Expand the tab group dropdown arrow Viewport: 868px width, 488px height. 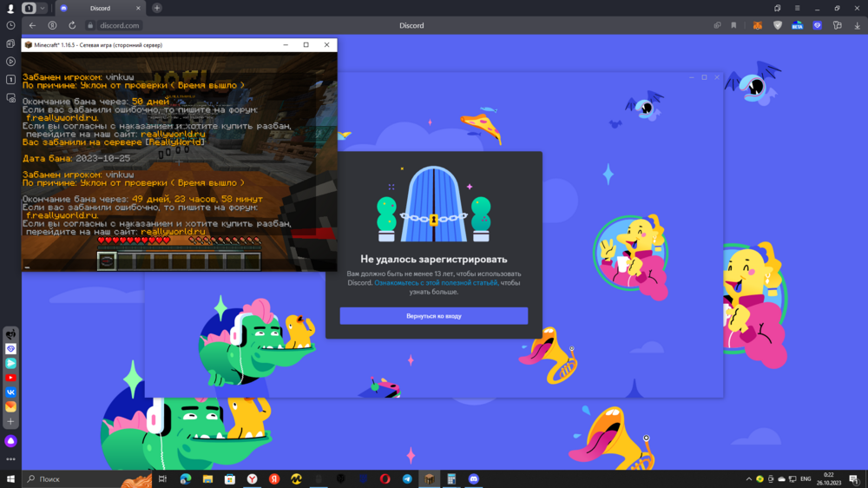42,9
